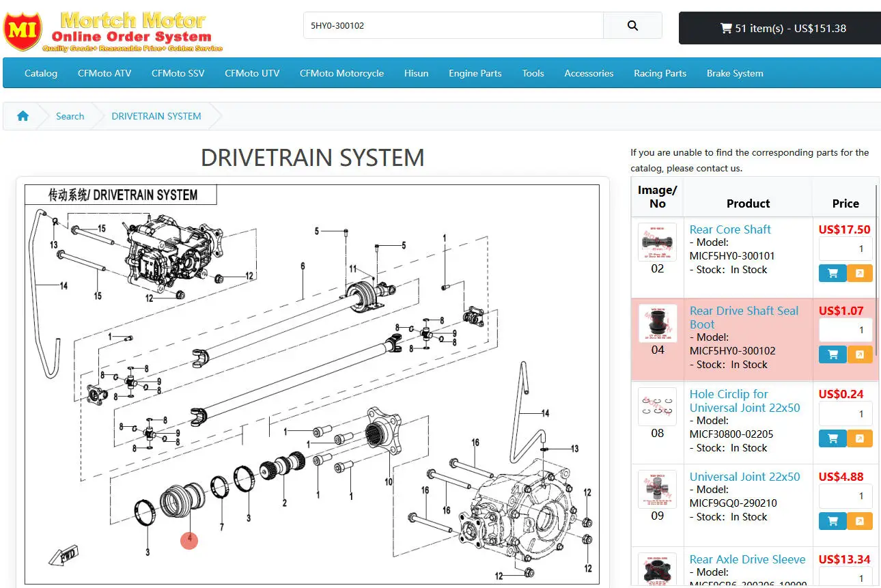Open the home breadcrumb icon

pyautogui.click(x=23, y=116)
